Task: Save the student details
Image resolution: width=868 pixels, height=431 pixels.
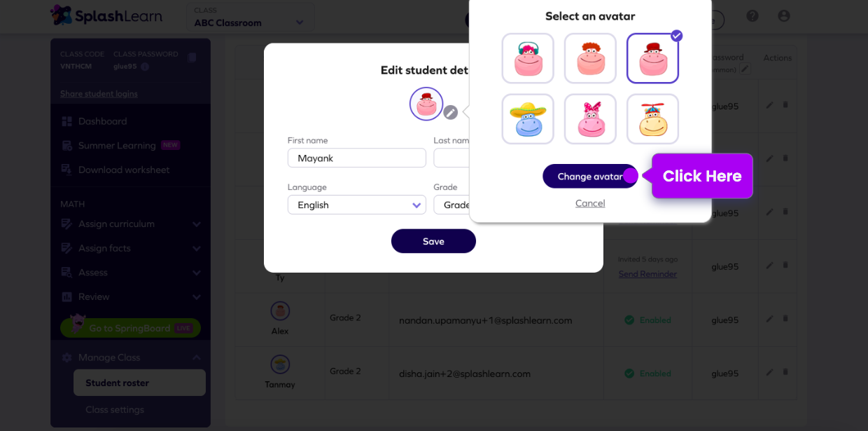Action: pyautogui.click(x=433, y=241)
